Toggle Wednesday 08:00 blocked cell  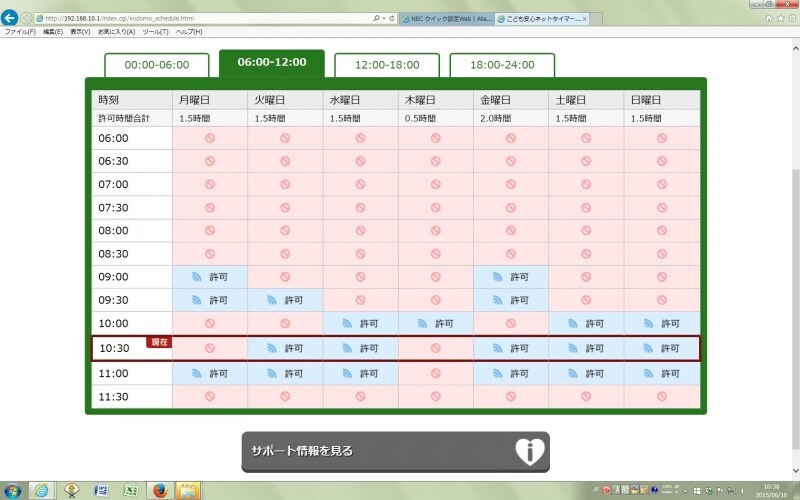click(360, 231)
